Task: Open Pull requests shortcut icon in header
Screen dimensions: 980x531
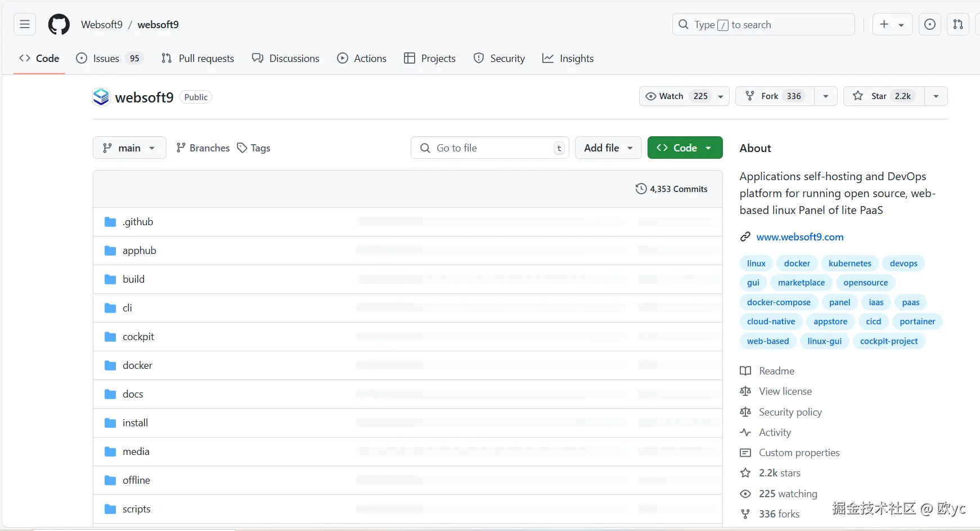Action: coord(958,24)
